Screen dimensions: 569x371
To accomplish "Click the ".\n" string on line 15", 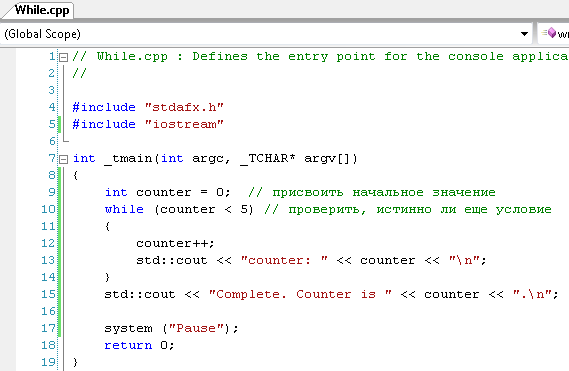I will coord(532,294).
